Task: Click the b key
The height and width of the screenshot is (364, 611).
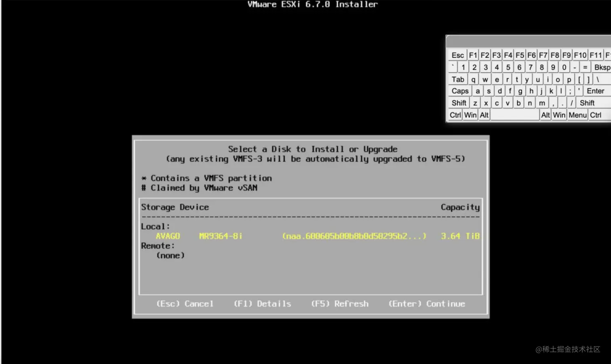Action: coord(518,103)
